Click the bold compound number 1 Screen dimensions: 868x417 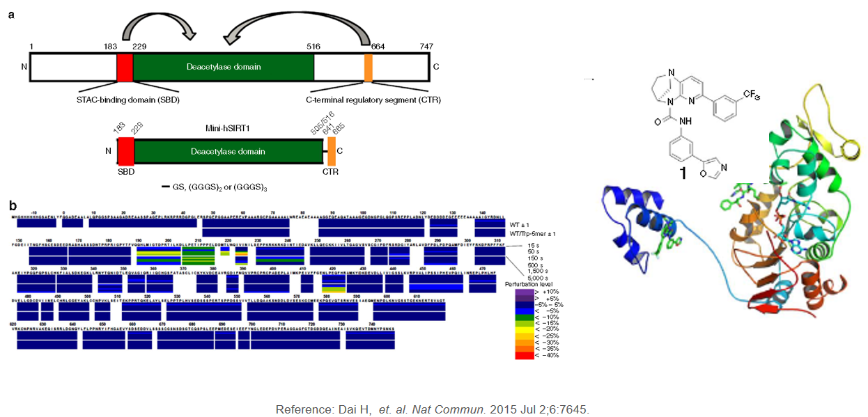coord(683,173)
